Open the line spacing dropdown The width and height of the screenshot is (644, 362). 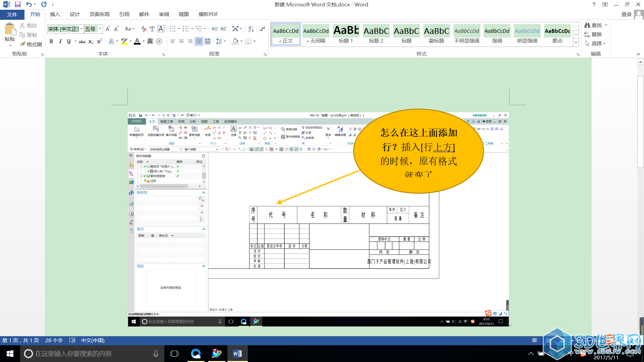(x=221, y=41)
